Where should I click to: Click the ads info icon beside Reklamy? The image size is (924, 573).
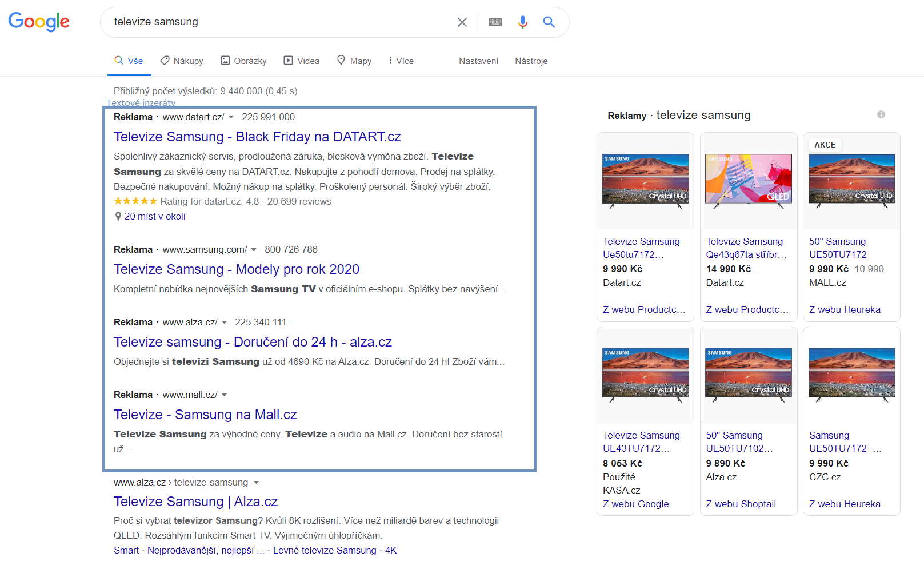(881, 114)
